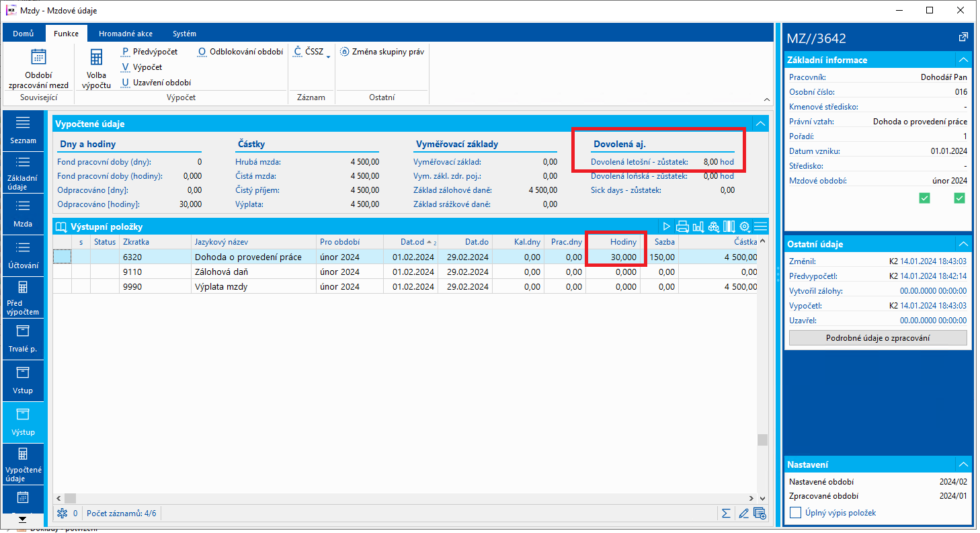The width and height of the screenshot is (980, 533).
Task: Open the gear settings icon in Výstupní položky
Action: [745, 227]
